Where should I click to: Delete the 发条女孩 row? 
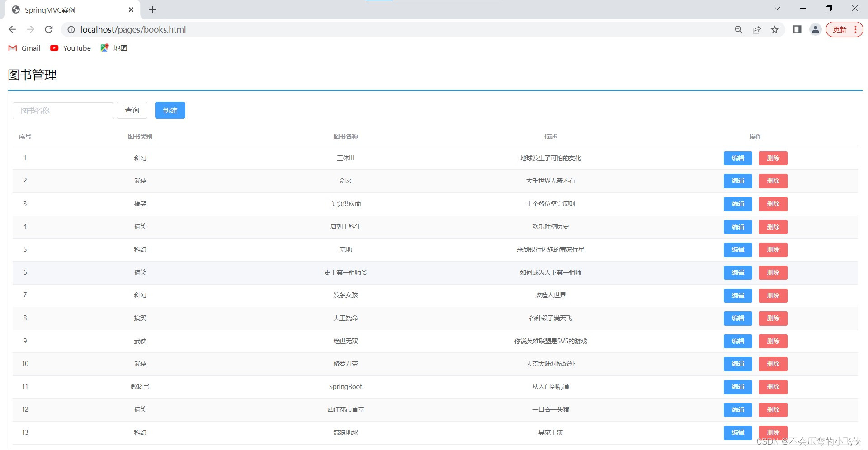[773, 295]
